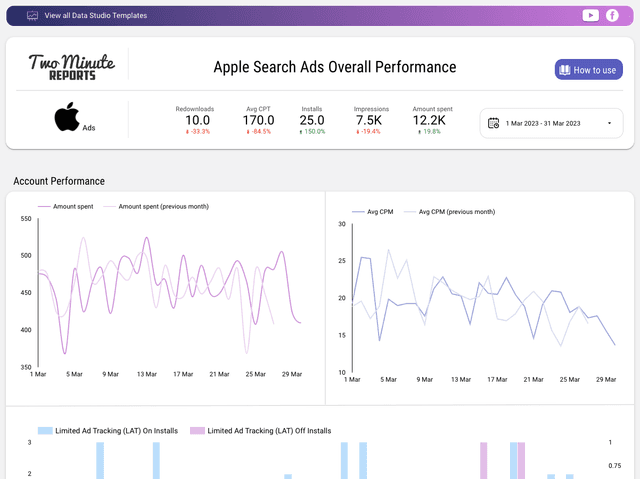Click the 19.8% Amount spent change
The height and width of the screenshot is (479, 640).
click(429, 132)
